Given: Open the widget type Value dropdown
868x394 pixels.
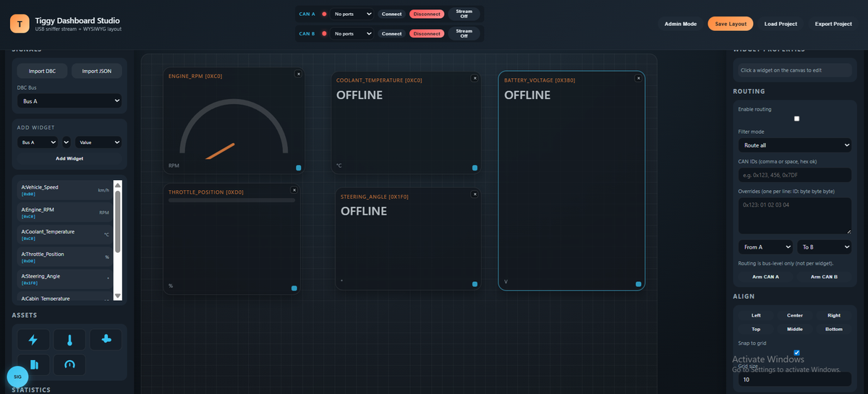Looking at the screenshot, I should (x=98, y=142).
